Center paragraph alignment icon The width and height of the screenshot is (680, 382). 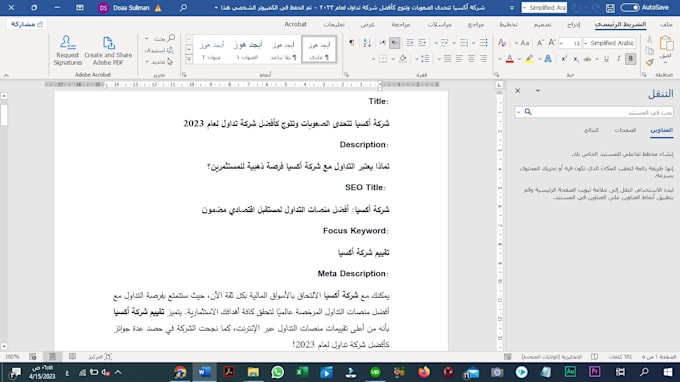click(471, 59)
